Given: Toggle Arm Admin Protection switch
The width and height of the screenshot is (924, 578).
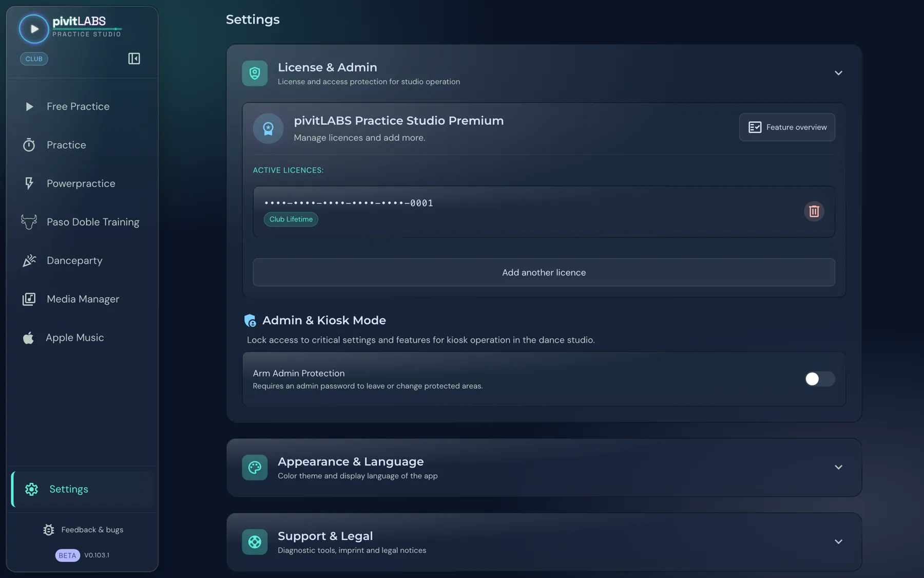Looking at the screenshot, I should click(820, 379).
